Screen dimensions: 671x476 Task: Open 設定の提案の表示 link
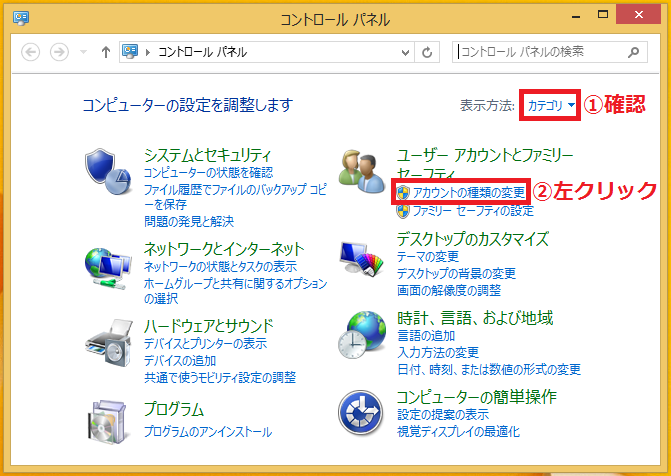[443, 414]
